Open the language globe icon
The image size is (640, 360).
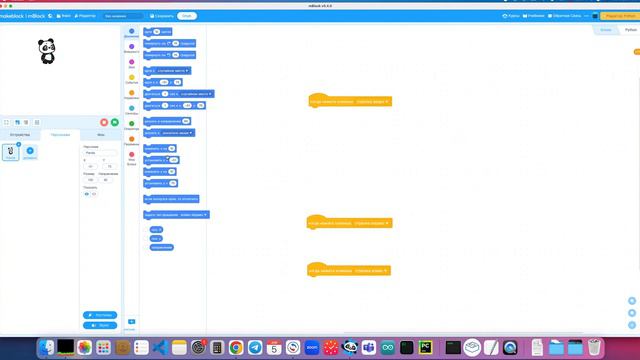pos(50,16)
